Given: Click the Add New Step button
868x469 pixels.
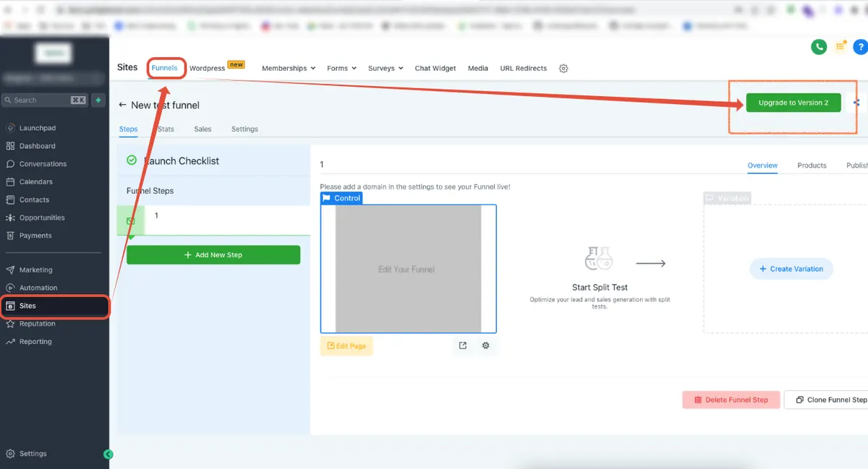Looking at the screenshot, I should [x=213, y=255].
